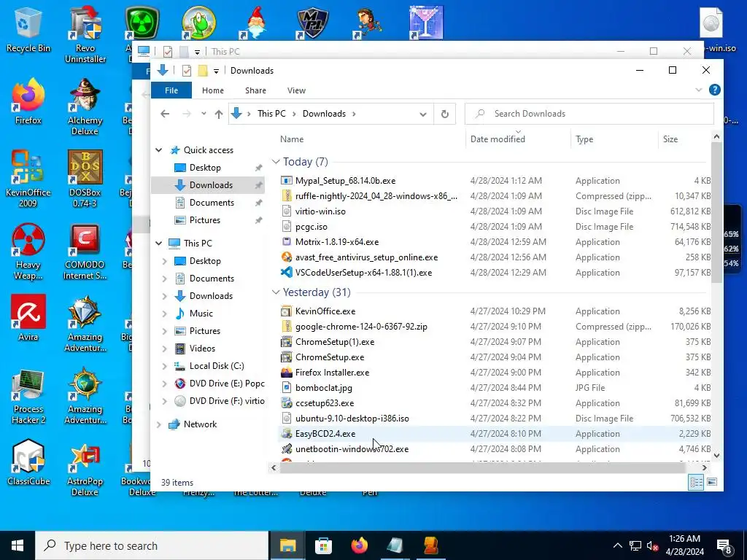Unpin Downloads from Quick access

[259, 185]
